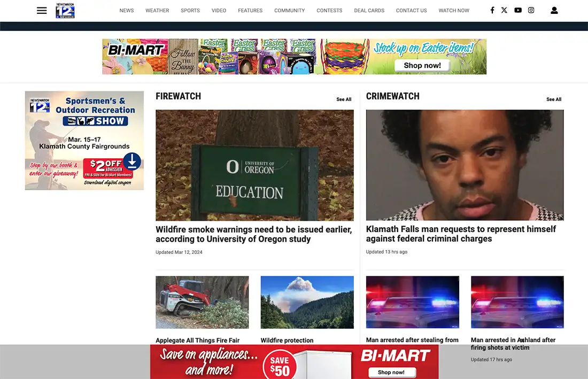Open the News menu

pos(126,11)
